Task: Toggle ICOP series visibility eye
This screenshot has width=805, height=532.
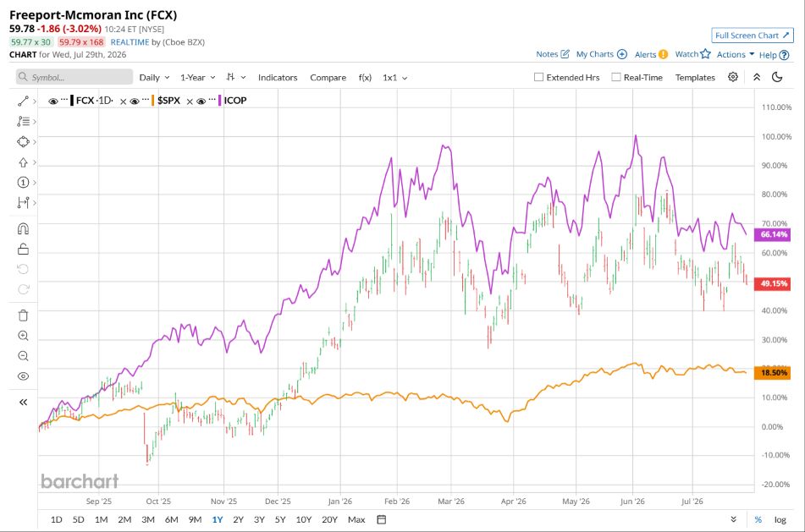Action: pyautogui.click(x=201, y=101)
